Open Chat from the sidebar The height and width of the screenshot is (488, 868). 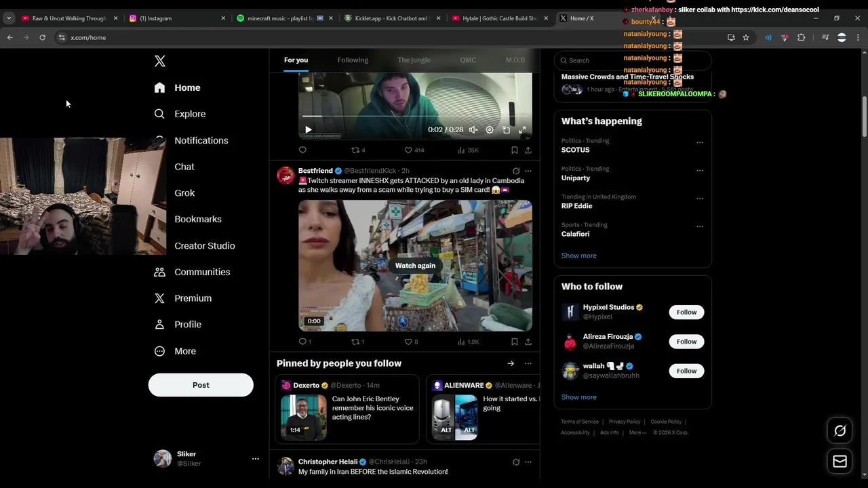pyautogui.click(x=184, y=167)
